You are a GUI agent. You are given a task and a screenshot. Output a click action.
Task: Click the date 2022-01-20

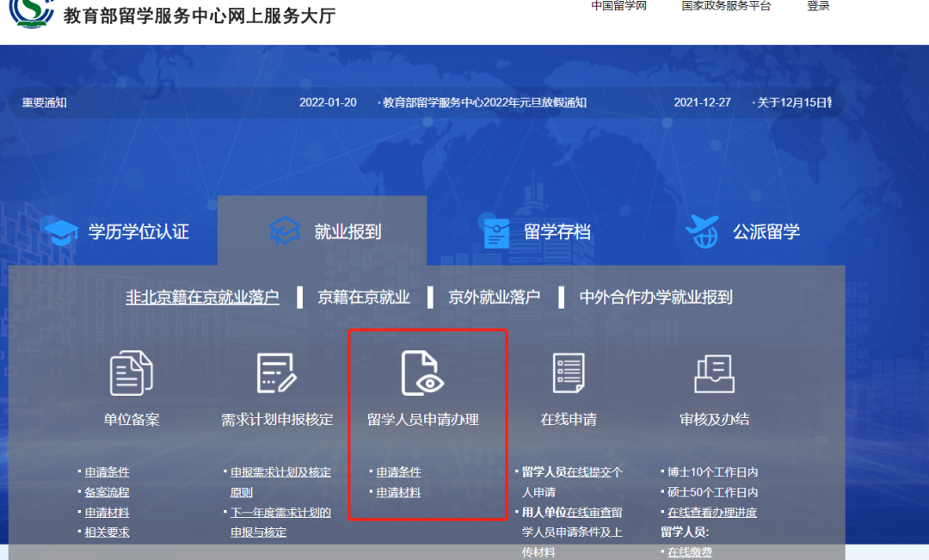pyautogui.click(x=328, y=102)
